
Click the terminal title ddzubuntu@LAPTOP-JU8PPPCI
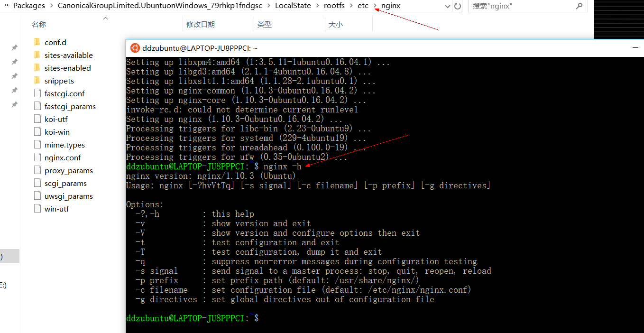pyautogui.click(x=200, y=48)
